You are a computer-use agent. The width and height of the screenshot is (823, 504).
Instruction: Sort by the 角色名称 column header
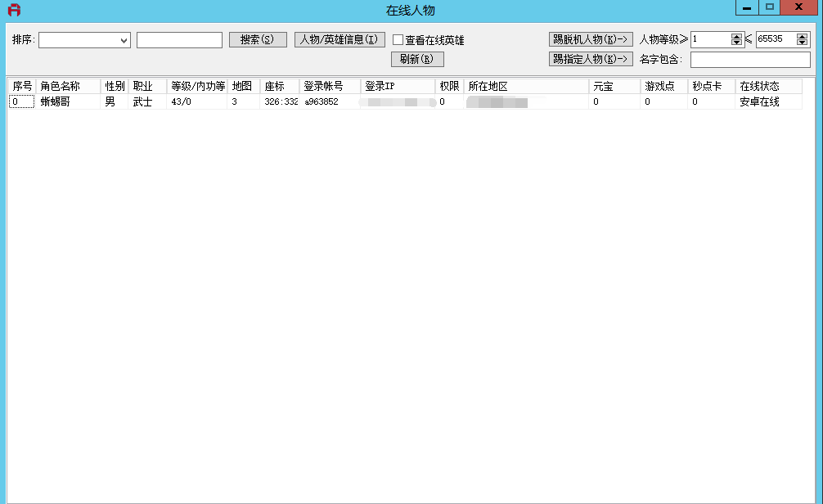(69, 87)
